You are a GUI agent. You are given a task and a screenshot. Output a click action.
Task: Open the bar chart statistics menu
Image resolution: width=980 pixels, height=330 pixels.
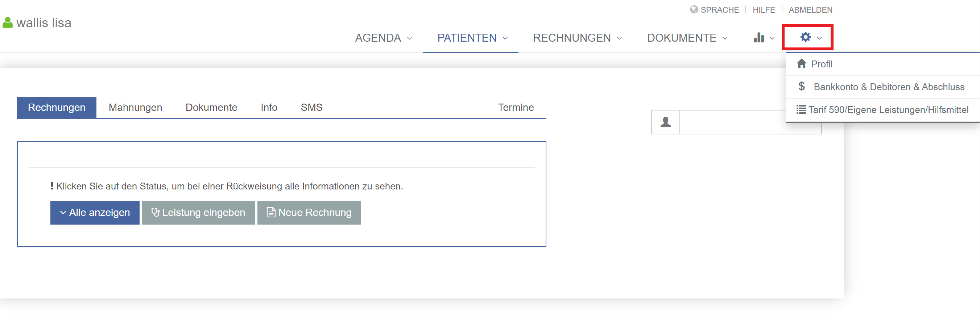(x=758, y=37)
